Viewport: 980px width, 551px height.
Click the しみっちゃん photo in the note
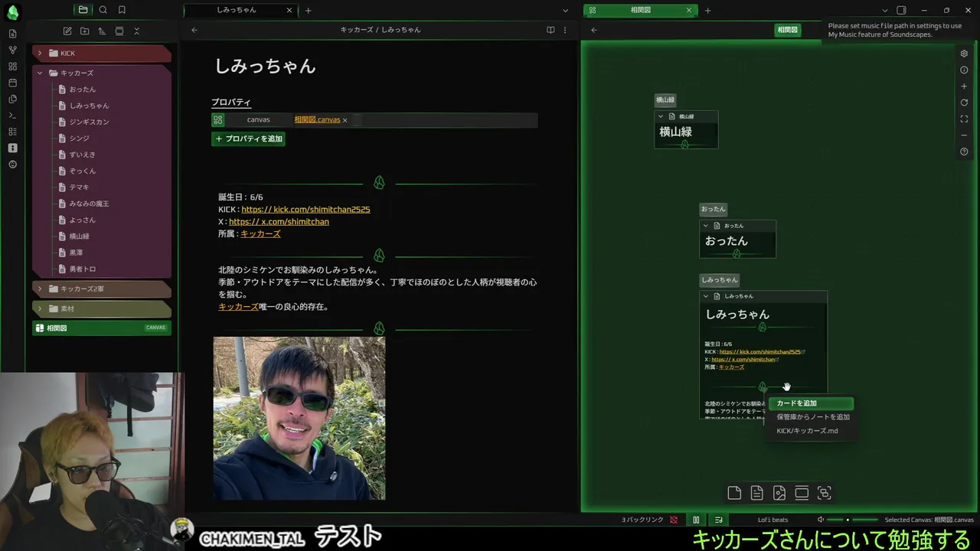[299, 418]
